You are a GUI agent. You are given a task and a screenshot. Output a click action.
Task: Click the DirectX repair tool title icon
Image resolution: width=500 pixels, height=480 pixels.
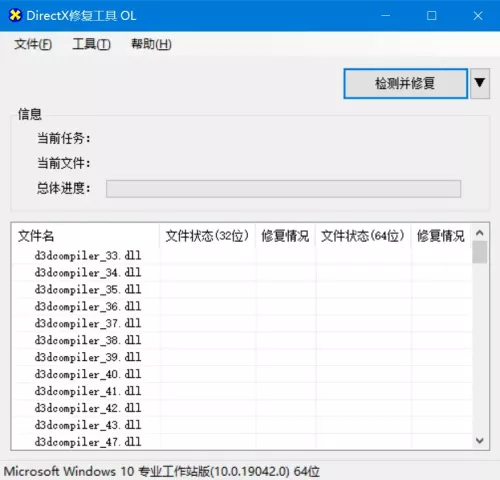(15, 15)
